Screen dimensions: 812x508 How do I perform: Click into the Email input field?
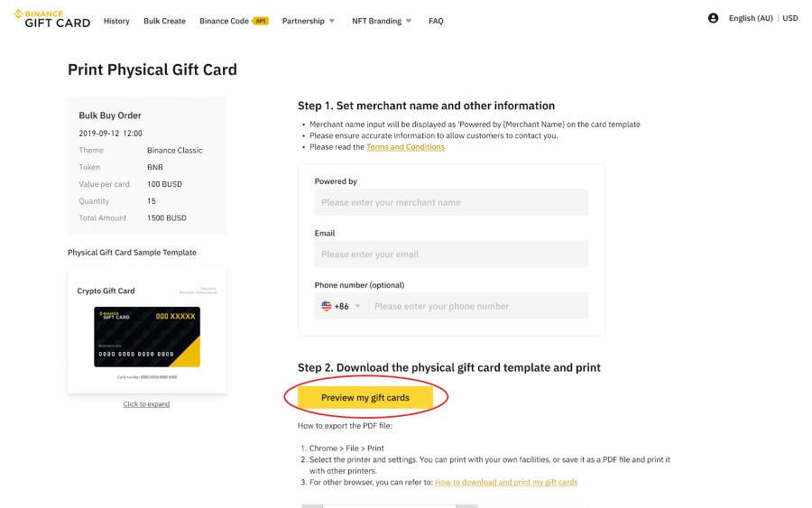[x=451, y=254]
